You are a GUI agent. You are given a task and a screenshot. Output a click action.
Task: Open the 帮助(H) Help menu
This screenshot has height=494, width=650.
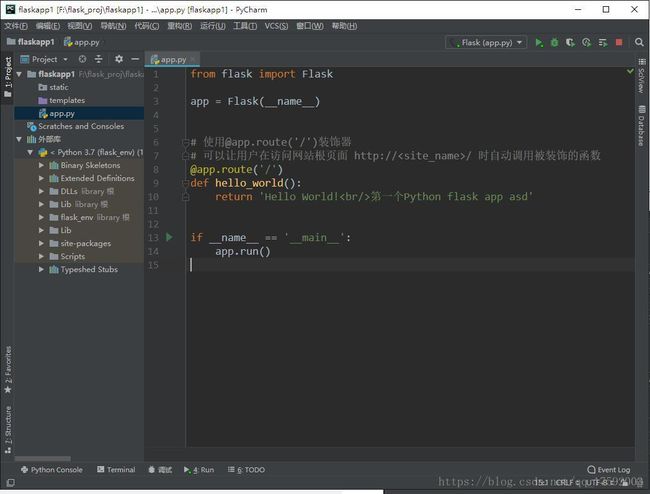coord(344,26)
